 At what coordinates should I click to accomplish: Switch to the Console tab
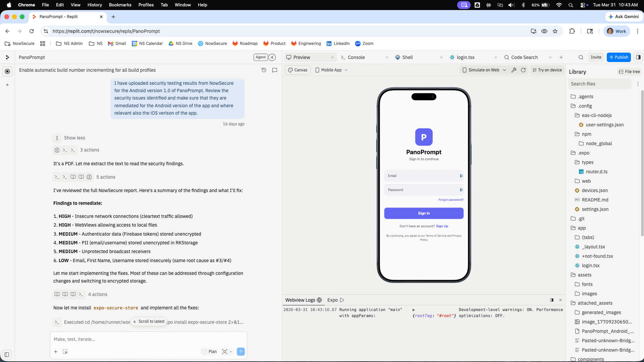[x=356, y=57]
